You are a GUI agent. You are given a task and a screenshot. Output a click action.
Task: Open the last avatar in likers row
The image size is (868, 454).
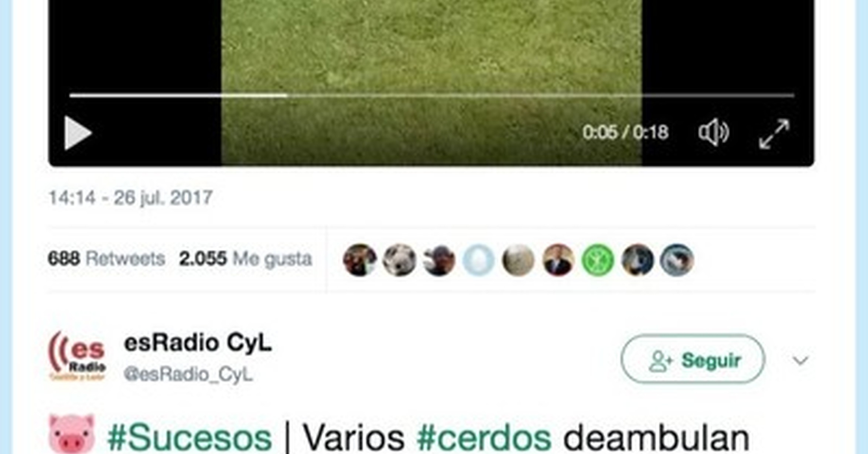pyautogui.click(x=677, y=260)
